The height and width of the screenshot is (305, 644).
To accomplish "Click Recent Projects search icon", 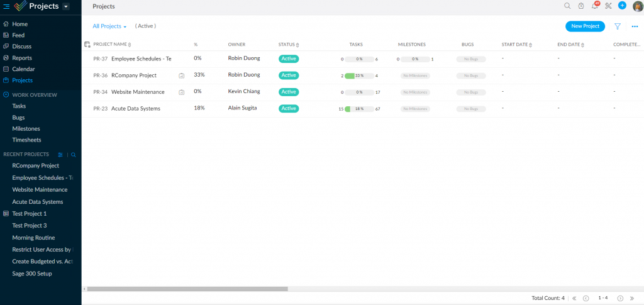I will 74,155.
